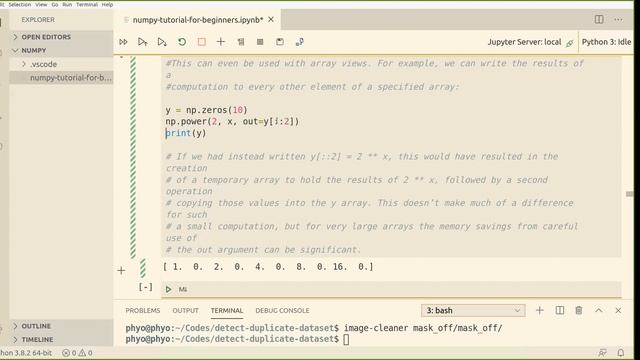
Task: Run cells above using toolbar icon
Action: (142, 42)
